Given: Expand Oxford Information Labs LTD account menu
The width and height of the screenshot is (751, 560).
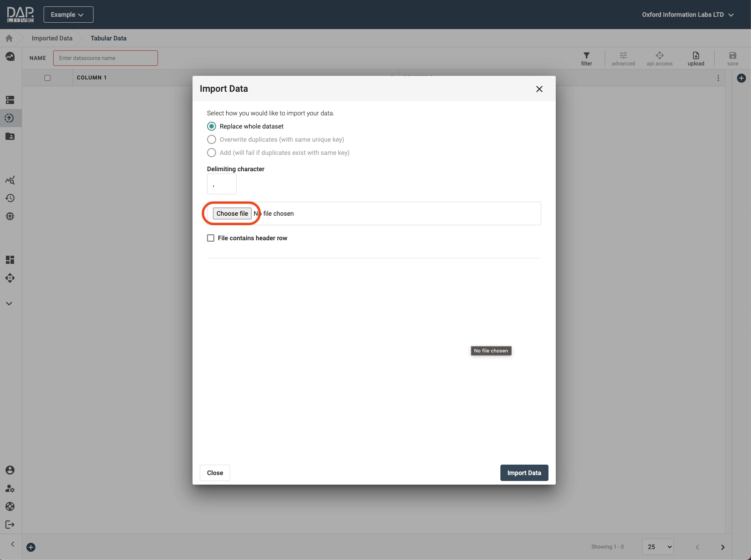Looking at the screenshot, I should click(x=687, y=15).
